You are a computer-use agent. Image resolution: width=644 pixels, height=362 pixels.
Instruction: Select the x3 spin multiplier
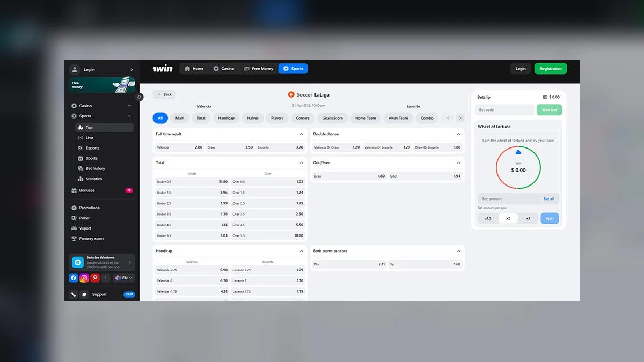coord(528,218)
